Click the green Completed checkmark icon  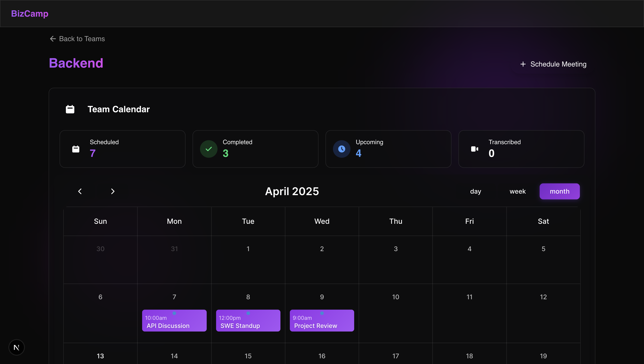coord(209,149)
